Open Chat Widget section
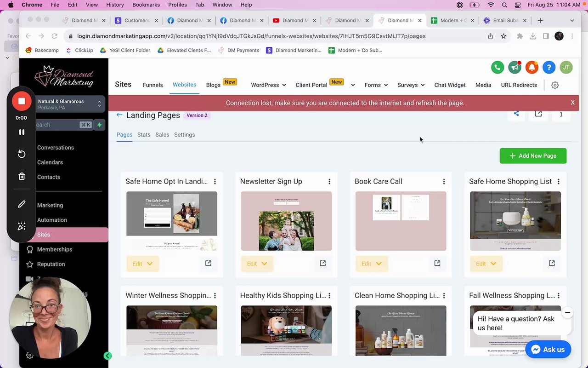588x368 pixels. [x=450, y=85]
